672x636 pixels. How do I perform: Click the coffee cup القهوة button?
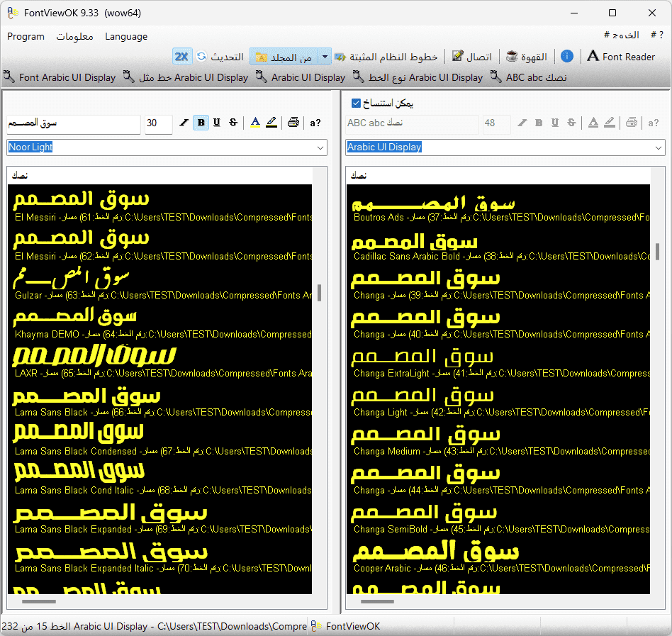[x=527, y=57]
